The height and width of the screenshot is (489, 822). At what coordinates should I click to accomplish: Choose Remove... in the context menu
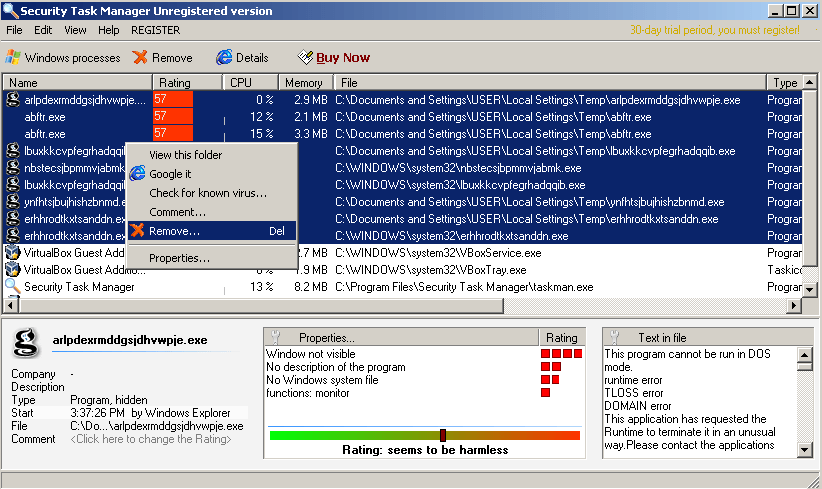click(x=212, y=231)
